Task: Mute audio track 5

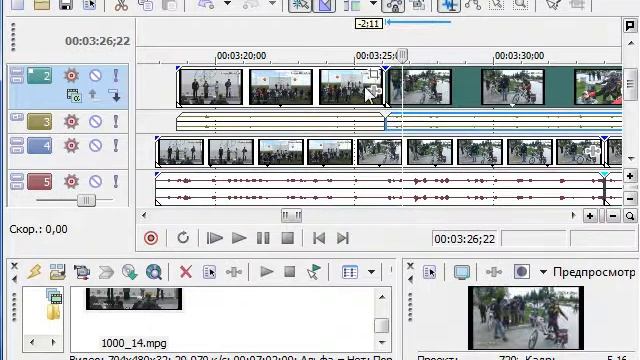Action: [x=96, y=181]
